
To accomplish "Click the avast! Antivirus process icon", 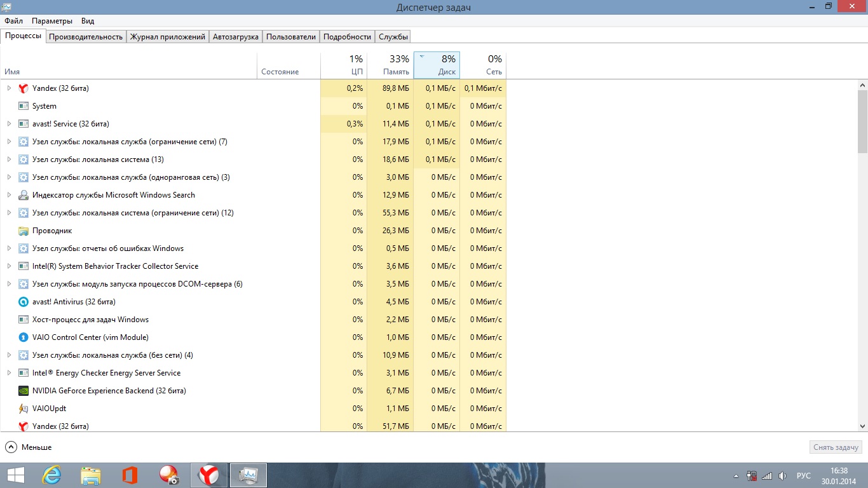I will pyautogui.click(x=24, y=302).
